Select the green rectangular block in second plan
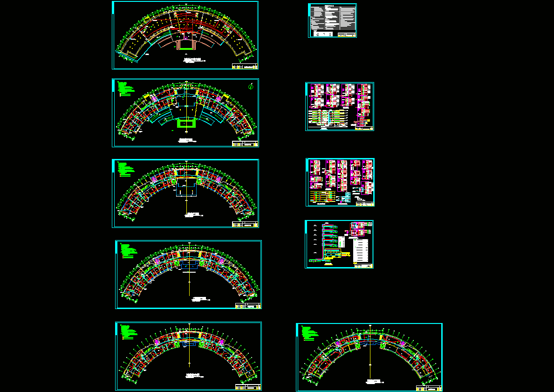Viewport: 554px width, 392px height. 186,123
